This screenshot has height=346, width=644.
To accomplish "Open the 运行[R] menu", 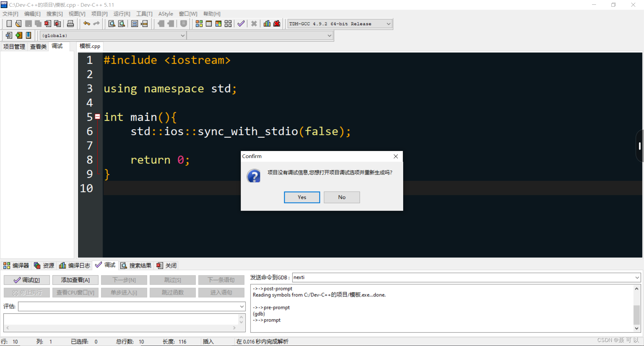I will 121,14.
